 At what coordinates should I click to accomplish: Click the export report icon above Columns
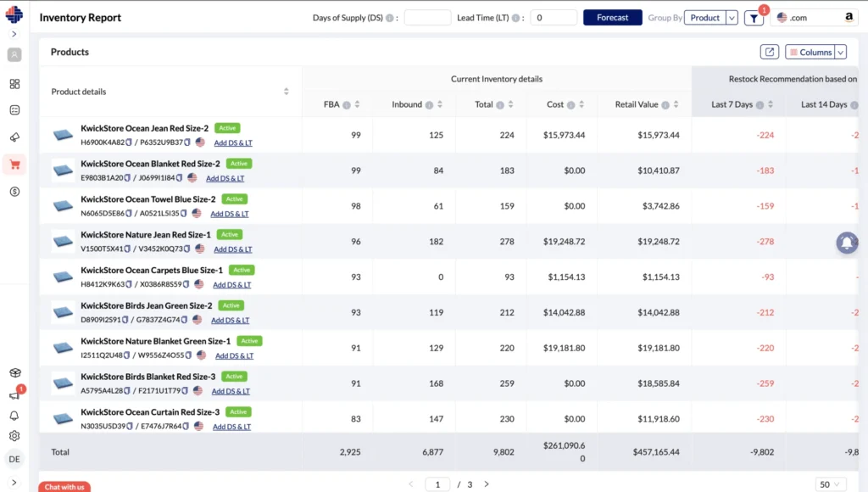pos(770,51)
